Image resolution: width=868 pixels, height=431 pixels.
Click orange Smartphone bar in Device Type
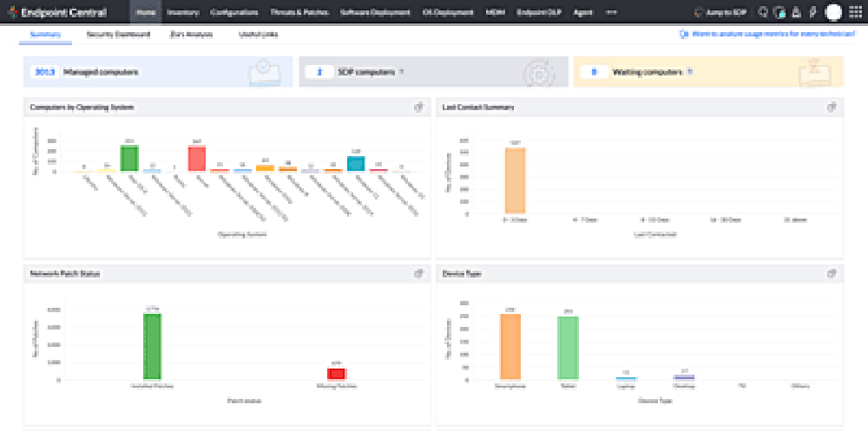point(510,347)
